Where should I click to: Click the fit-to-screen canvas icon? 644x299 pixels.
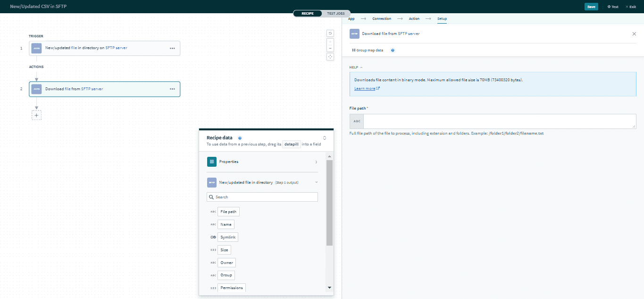tap(330, 57)
